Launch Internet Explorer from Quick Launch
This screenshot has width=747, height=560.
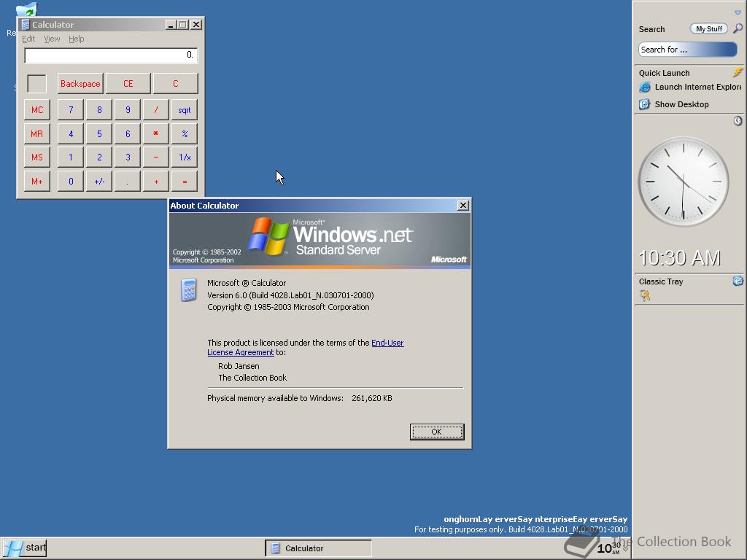(691, 87)
